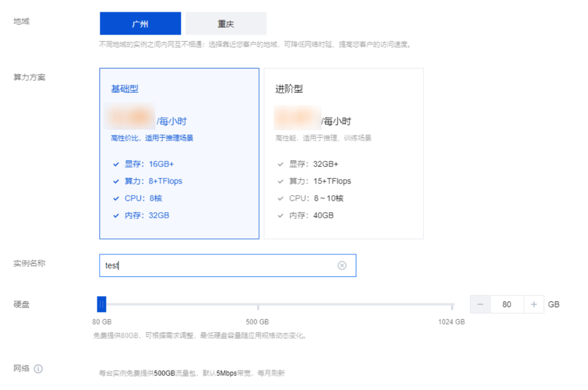Click the CPU：8核 text
The height and width of the screenshot is (390, 588).
pyautogui.click(x=144, y=199)
